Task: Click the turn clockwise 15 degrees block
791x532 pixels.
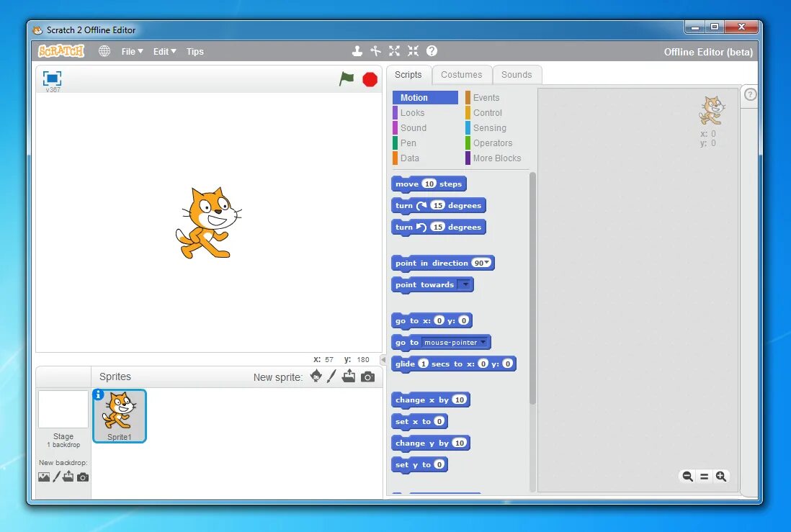Action: pyautogui.click(x=439, y=205)
